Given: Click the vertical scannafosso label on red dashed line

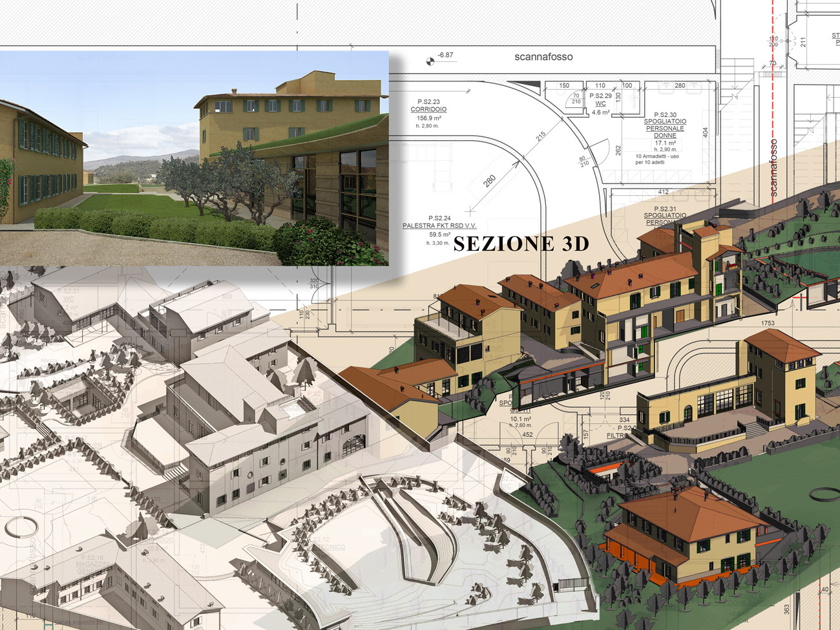Looking at the screenshot, I should (x=773, y=167).
